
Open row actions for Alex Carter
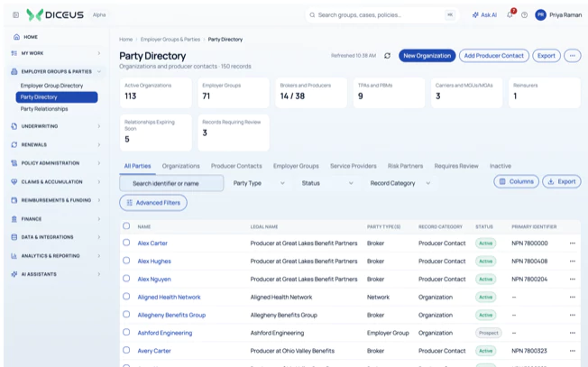coord(573,243)
